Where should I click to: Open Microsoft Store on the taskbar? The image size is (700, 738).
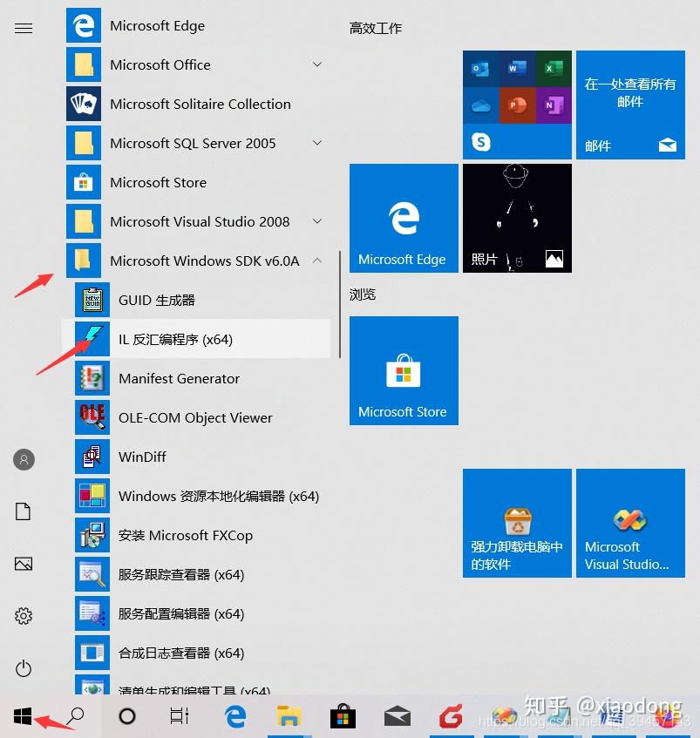point(343,716)
